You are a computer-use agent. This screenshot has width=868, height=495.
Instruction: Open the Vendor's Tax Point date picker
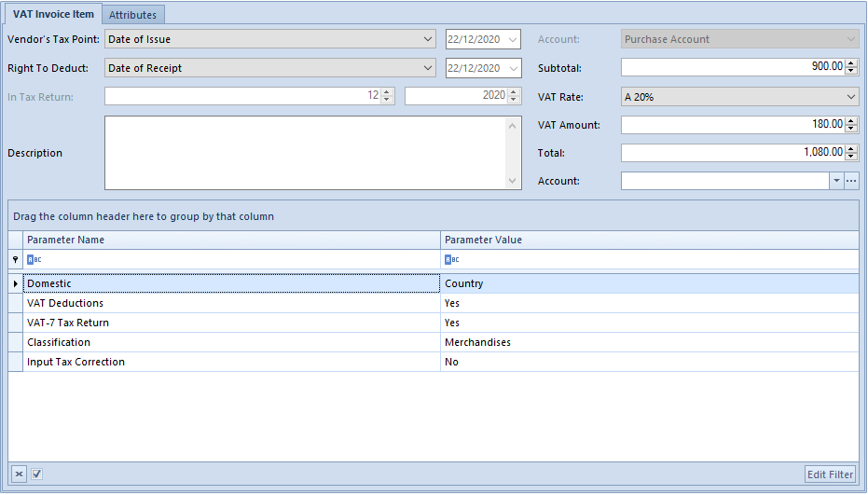point(513,40)
